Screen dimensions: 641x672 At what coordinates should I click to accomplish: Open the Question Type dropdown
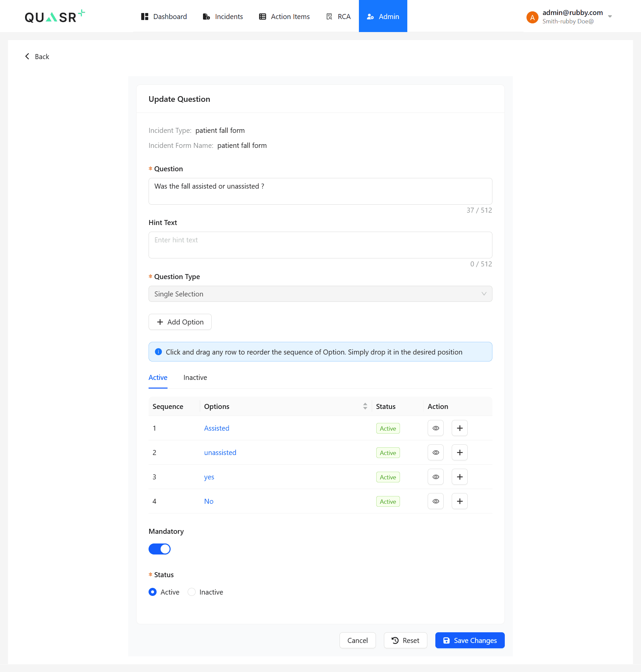pyautogui.click(x=320, y=294)
